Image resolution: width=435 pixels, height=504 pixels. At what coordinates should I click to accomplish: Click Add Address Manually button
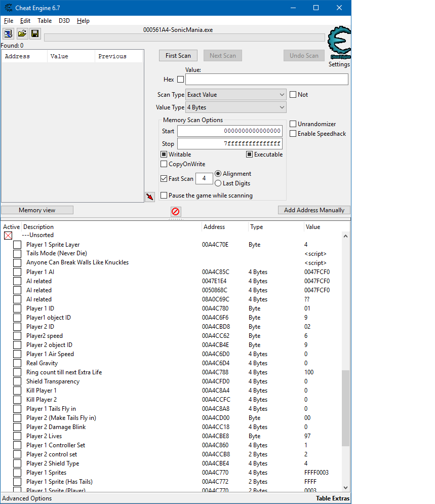point(314,210)
